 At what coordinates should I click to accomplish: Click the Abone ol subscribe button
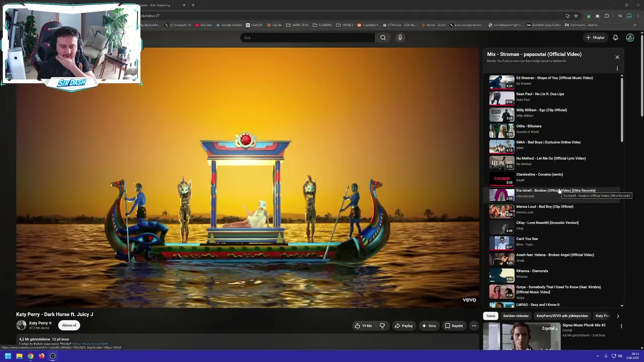point(69,325)
